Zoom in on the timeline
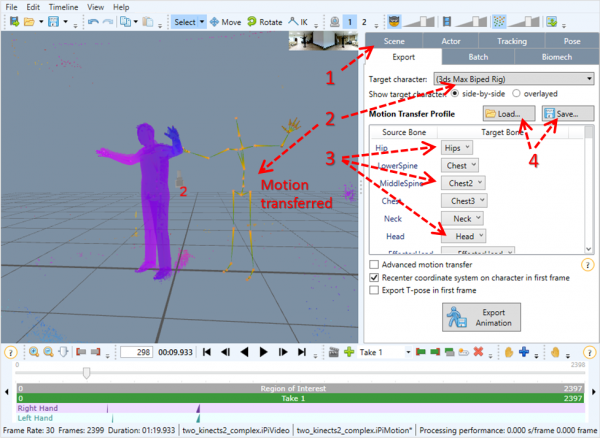The height and width of the screenshot is (438, 600). pos(34,352)
